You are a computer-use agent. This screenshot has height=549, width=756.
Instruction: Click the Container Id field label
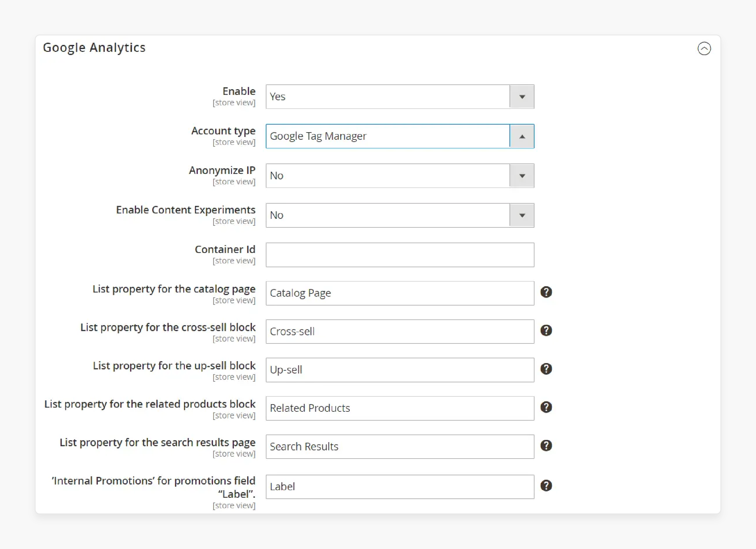[x=225, y=249]
